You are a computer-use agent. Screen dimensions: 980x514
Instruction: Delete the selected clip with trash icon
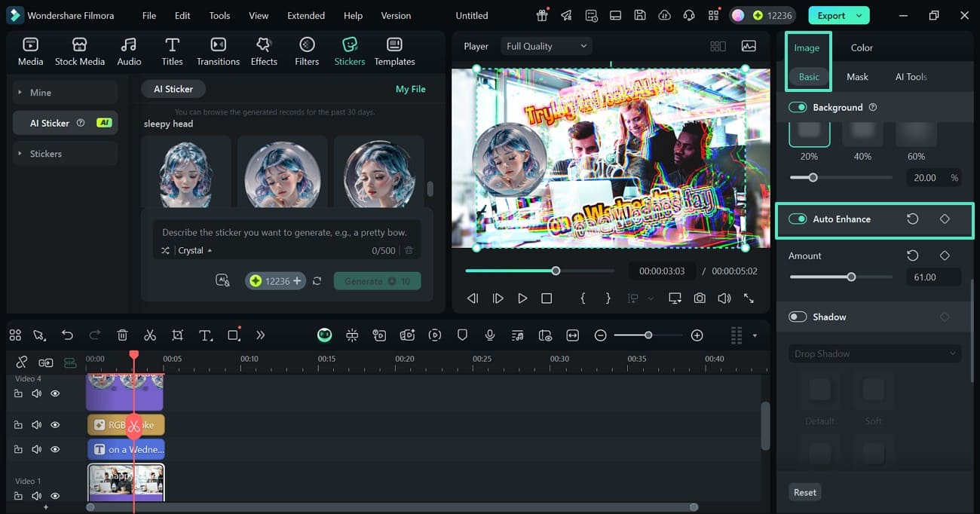point(123,335)
